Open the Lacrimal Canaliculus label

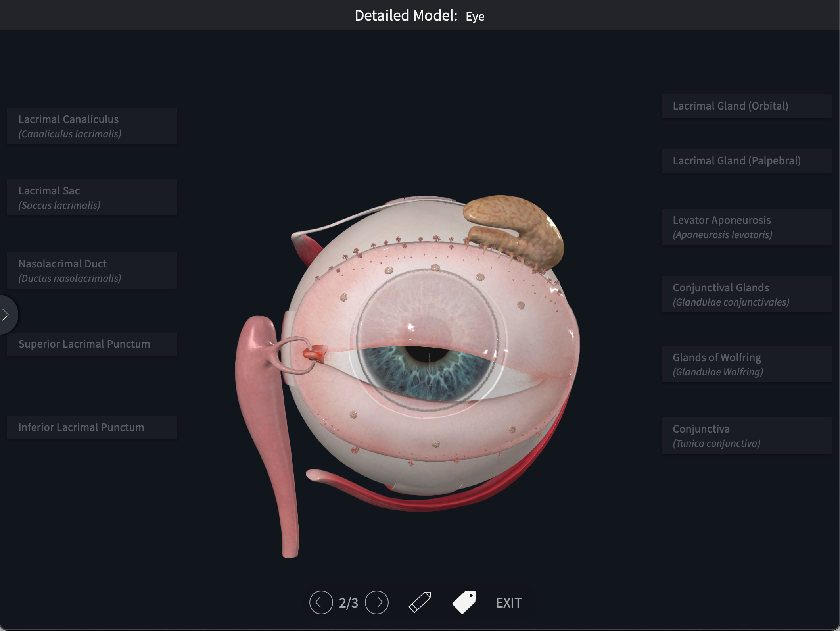pyautogui.click(x=92, y=126)
